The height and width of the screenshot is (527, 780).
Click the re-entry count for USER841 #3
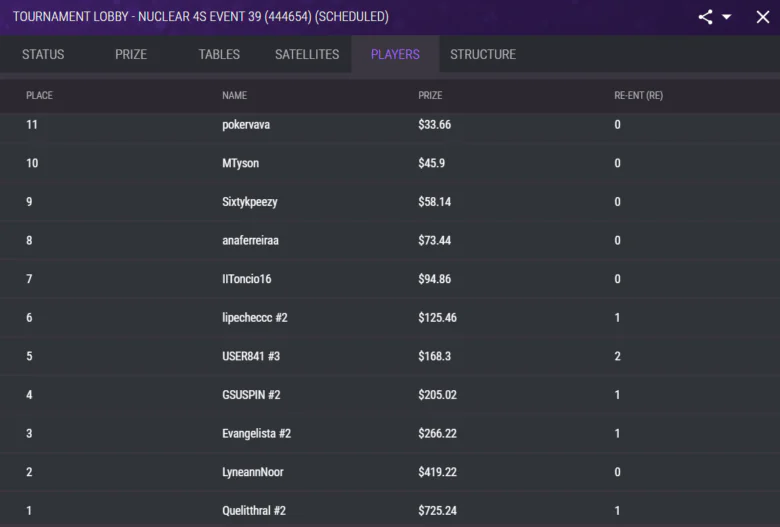pos(617,356)
